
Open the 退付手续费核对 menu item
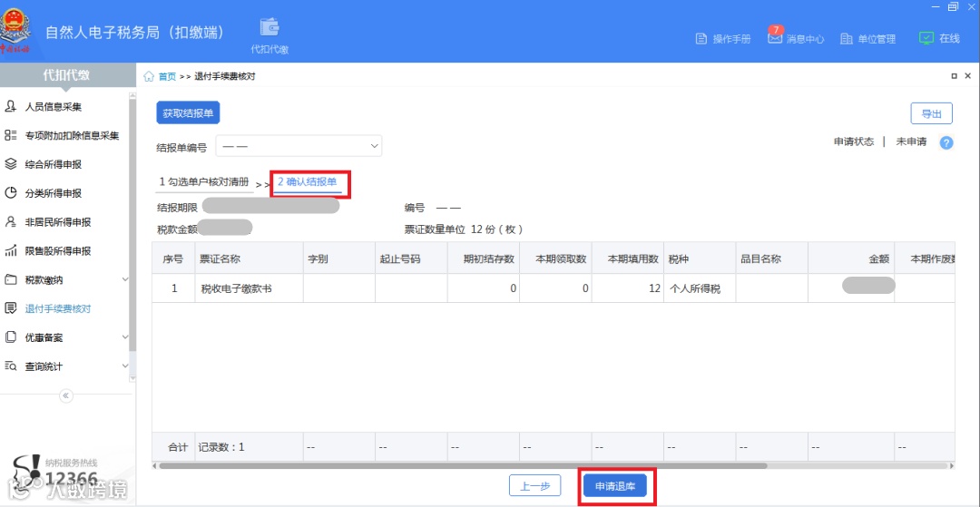tap(57, 308)
